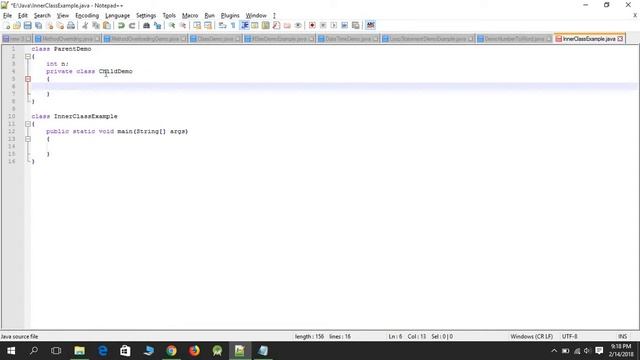640x360 pixels.
Task: Click the ABC spell check toolbar icon
Action: pyautogui.click(x=370, y=25)
